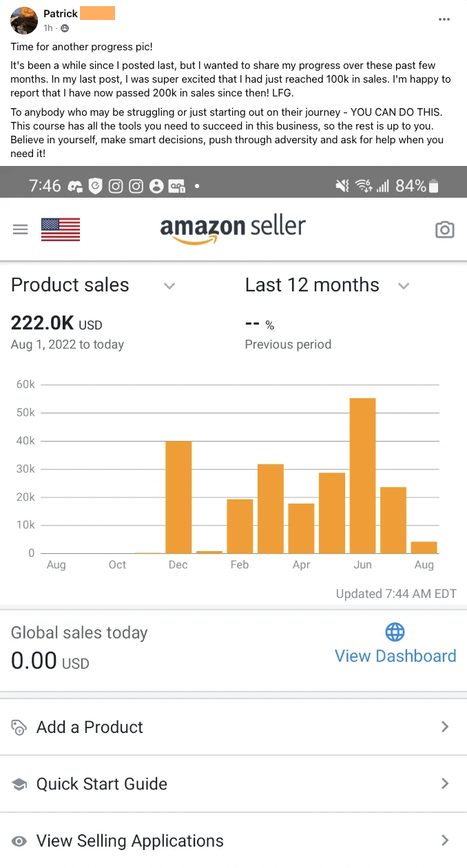Tap the Add a Product tag icon

19,727
